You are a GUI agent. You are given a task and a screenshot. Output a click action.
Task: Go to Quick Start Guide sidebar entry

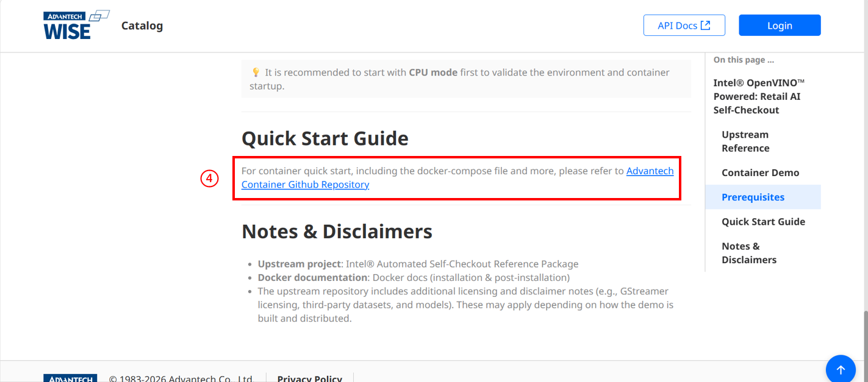763,222
